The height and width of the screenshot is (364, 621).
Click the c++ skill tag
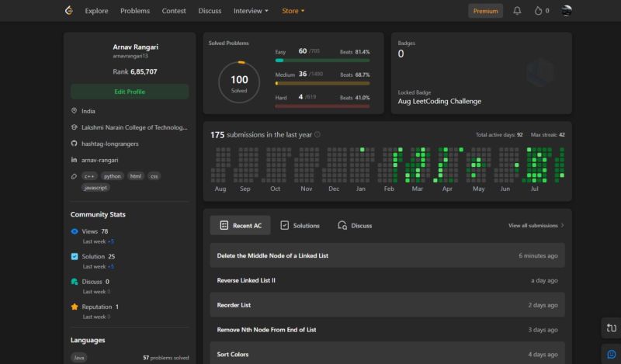[x=89, y=176]
